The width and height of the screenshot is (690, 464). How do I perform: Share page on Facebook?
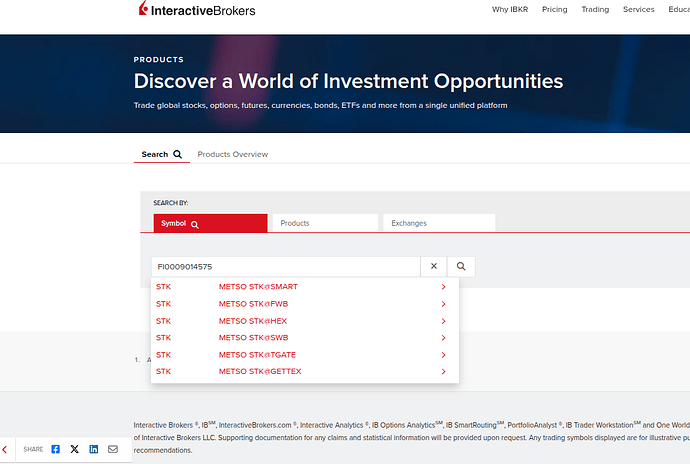tap(55, 449)
